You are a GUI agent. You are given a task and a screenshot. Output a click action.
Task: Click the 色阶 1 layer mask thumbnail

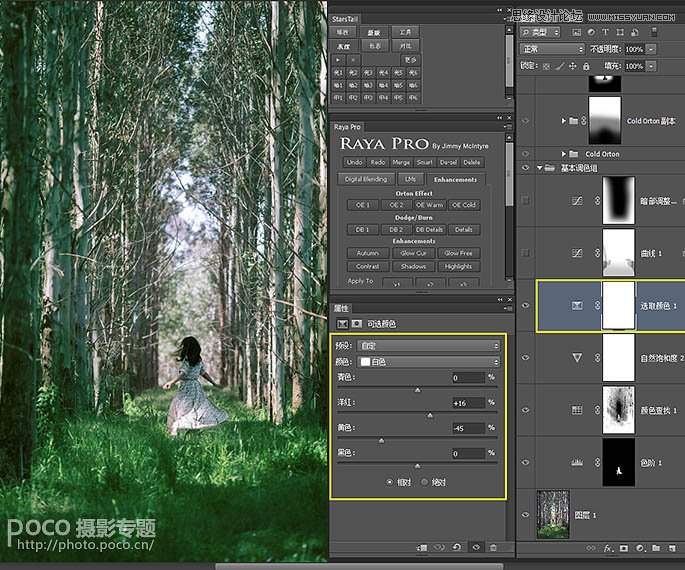619,462
